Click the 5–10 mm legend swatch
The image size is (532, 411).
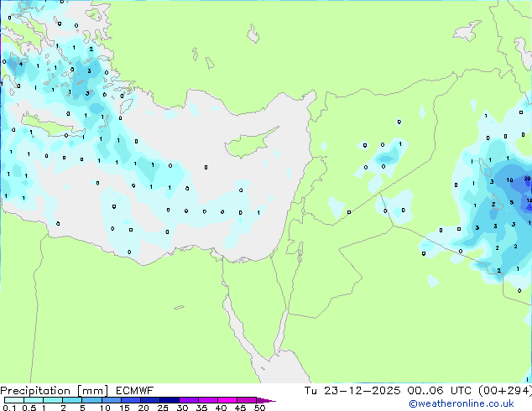(91, 400)
